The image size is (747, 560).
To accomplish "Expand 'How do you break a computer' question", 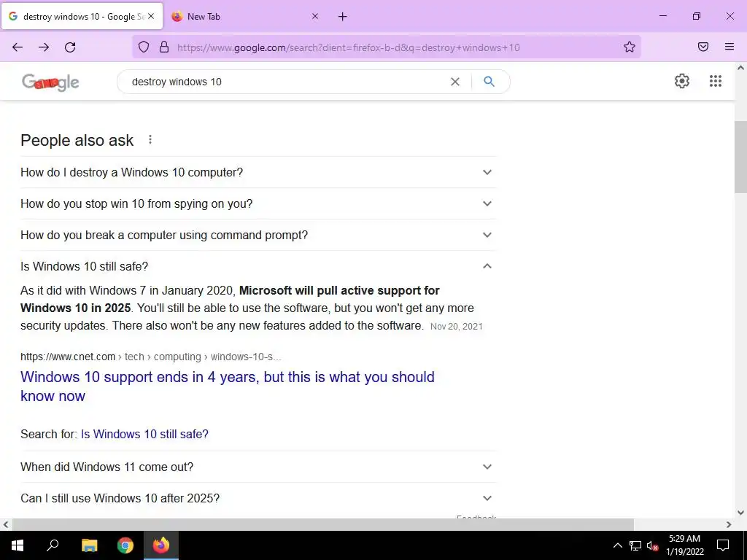I will click(258, 235).
